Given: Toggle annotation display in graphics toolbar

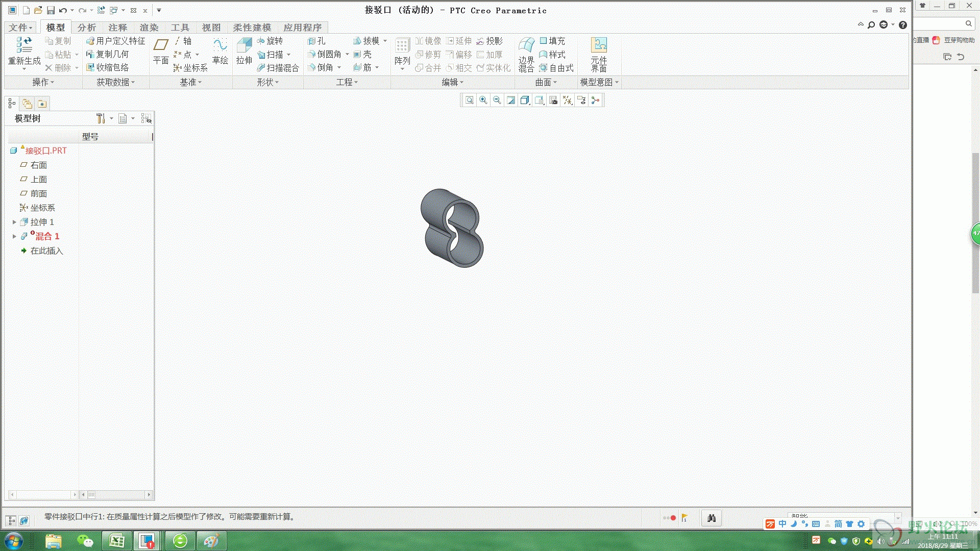Looking at the screenshot, I should click(581, 101).
